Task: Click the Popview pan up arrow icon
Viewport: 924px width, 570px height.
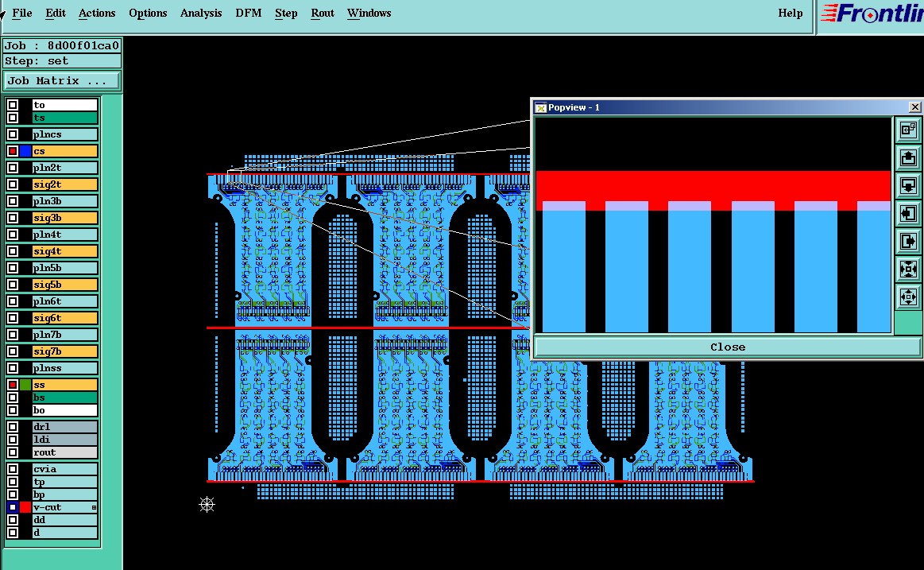Action: click(x=908, y=158)
